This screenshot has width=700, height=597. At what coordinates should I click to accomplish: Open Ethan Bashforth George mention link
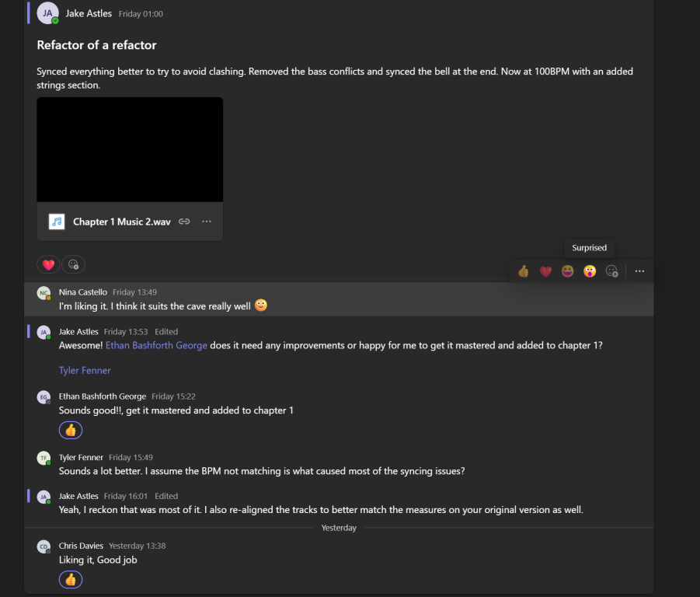(156, 345)
